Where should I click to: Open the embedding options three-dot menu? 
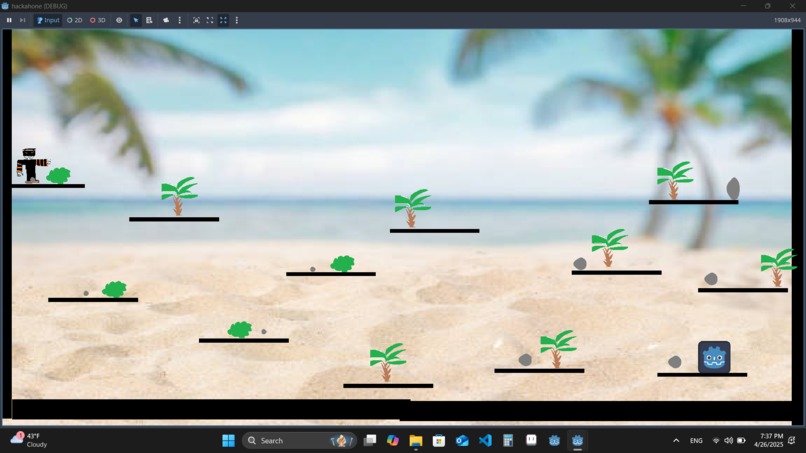tap(236, 20)
